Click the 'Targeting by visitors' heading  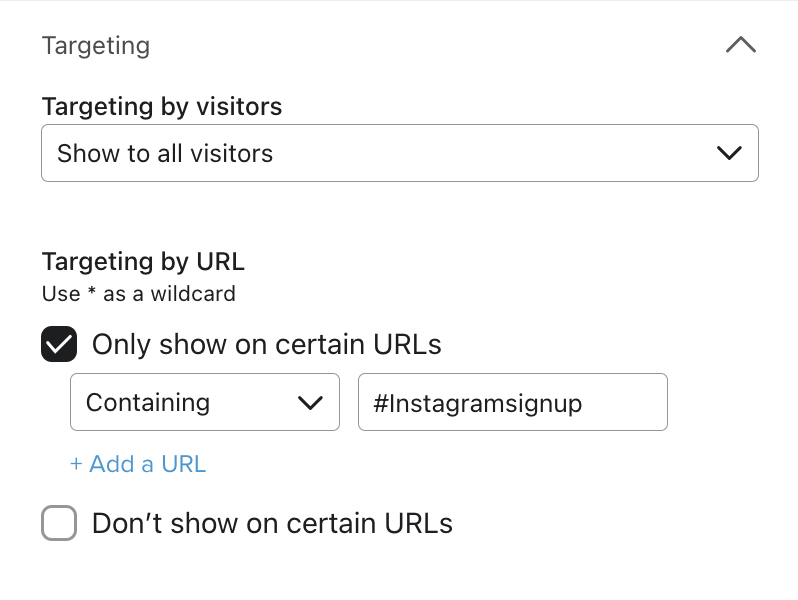click(x=162, y=106)
